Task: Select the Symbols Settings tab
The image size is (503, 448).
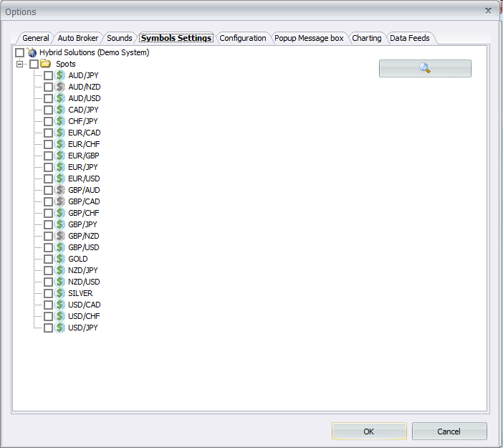Action: (x=176, y=38)
